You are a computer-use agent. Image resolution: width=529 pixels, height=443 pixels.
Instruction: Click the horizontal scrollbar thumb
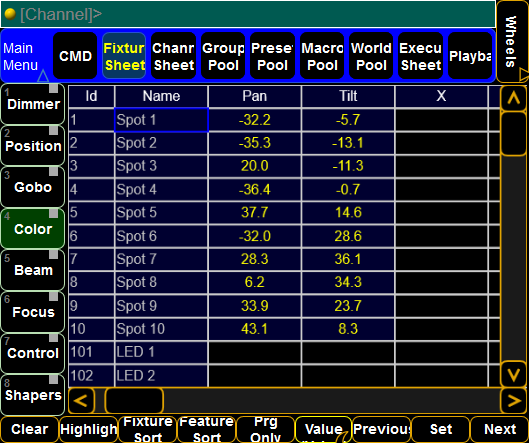click(x=134, y=401)
